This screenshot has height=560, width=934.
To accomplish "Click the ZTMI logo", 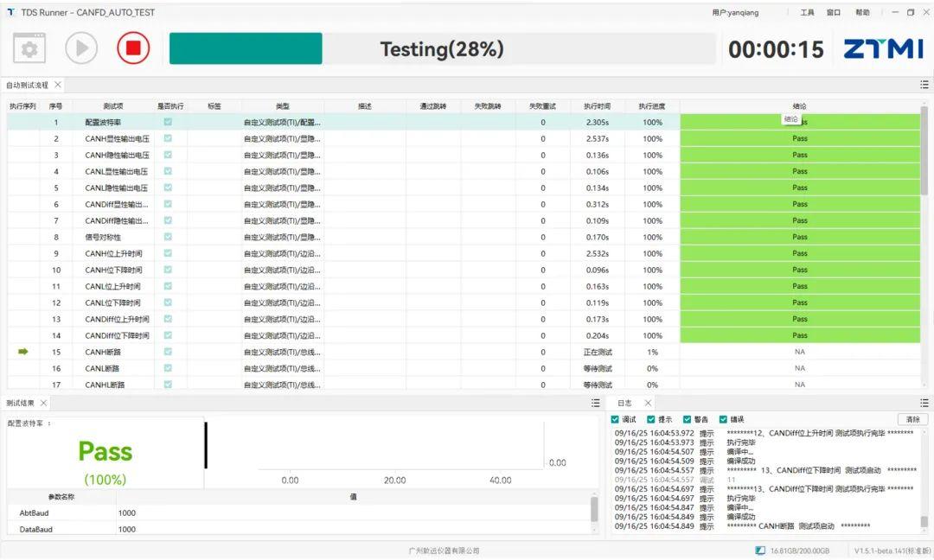I will [885, 48].
